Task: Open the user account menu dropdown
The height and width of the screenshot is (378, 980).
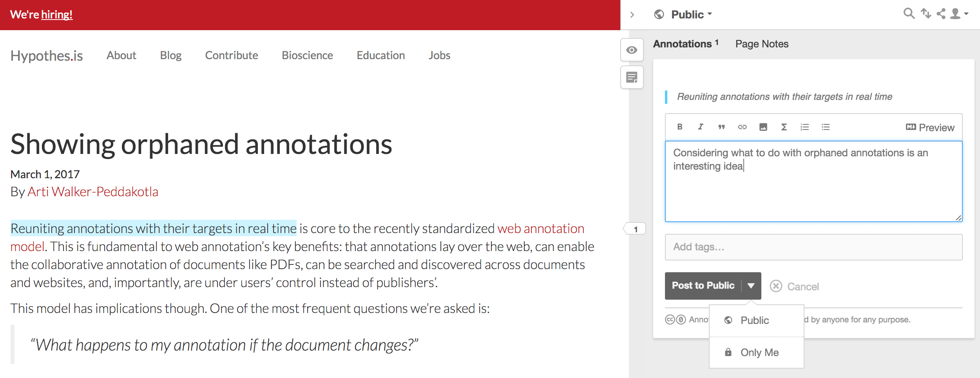Action: pyautogui.click(x=959, y=14)
